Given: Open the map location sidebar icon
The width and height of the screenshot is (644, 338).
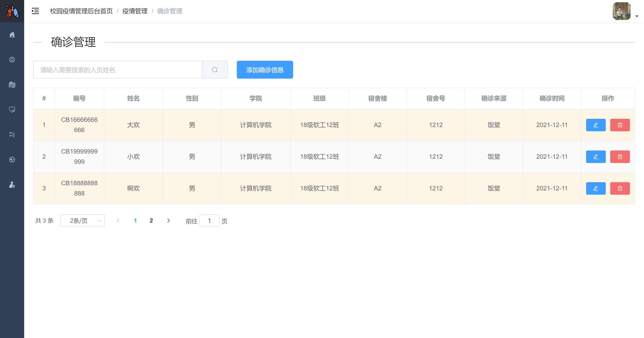Looking at the screenshot, I should 12,85.
